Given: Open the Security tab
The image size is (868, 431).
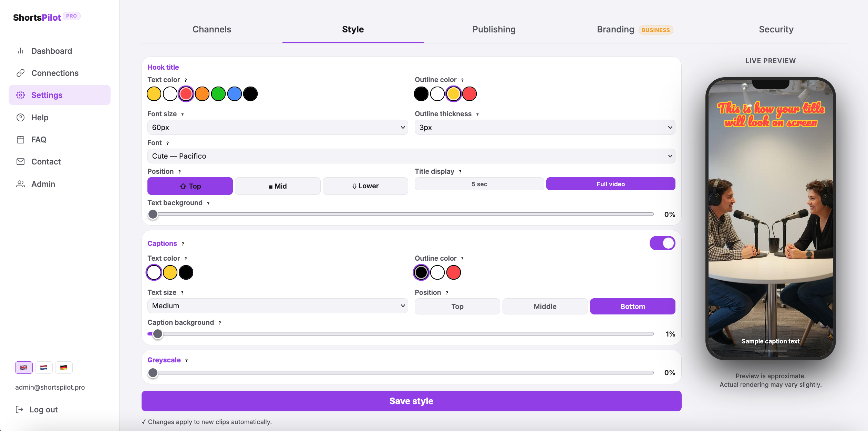Looking at the screenshot, I should [776, 30].
